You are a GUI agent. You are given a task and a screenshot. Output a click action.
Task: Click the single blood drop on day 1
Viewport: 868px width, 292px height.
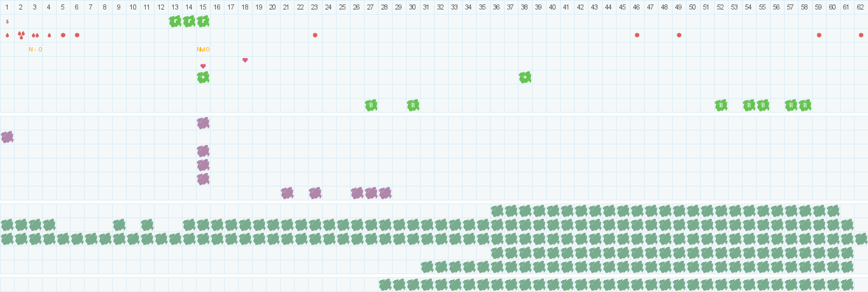[x=7, y=35]
